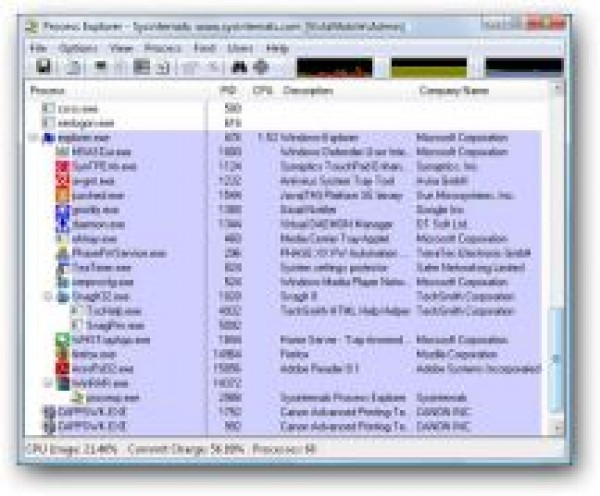The width and height of the screenshot is (600, 496).
Task: Click the green Home Server tray app icon
Action: click(x=63, y=340)
